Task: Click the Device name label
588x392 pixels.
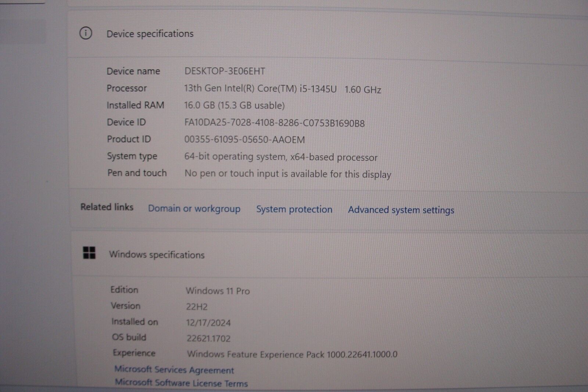Action: (x=133, y=71)
